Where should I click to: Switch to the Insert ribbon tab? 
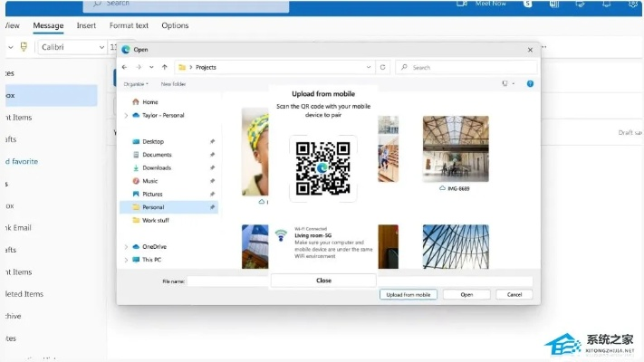pyautogui.click(x=86, y=25)
